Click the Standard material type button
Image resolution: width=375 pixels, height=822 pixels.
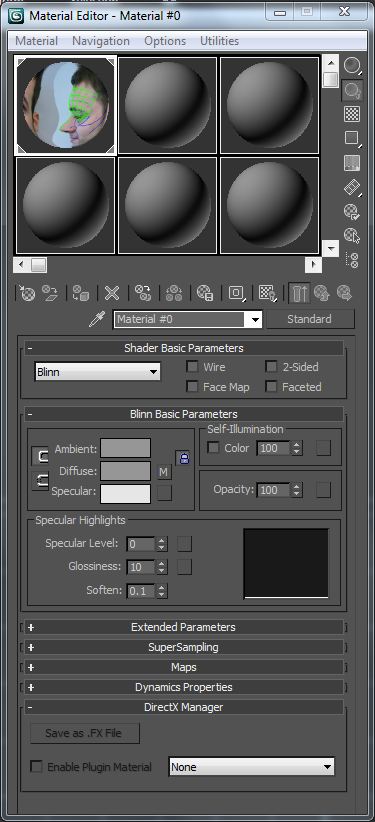click(310, 319)
